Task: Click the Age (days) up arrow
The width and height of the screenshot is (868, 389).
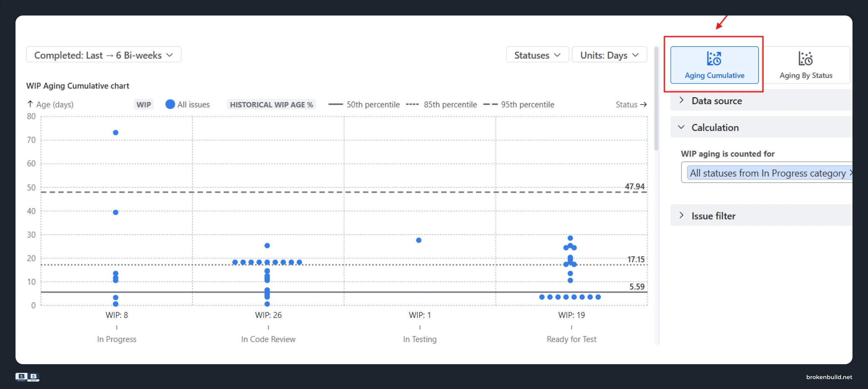Action: click(x=30, y=104)
